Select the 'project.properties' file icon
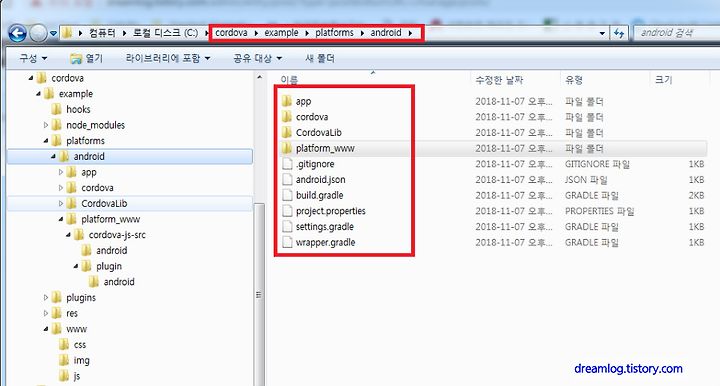This screenshot has width=720, height=386. (x=287, y=211)
